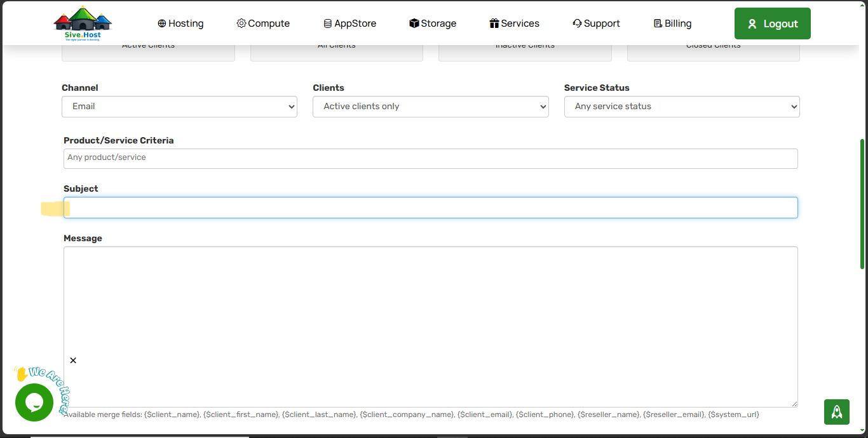Click the 'Available merge fields' text
This screenshot has height=438, width=868.
(x=411, y=415)
